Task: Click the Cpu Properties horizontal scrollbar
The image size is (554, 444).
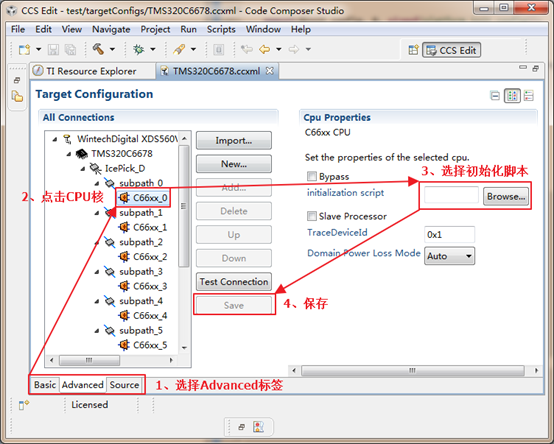Action: click(412, 371)
